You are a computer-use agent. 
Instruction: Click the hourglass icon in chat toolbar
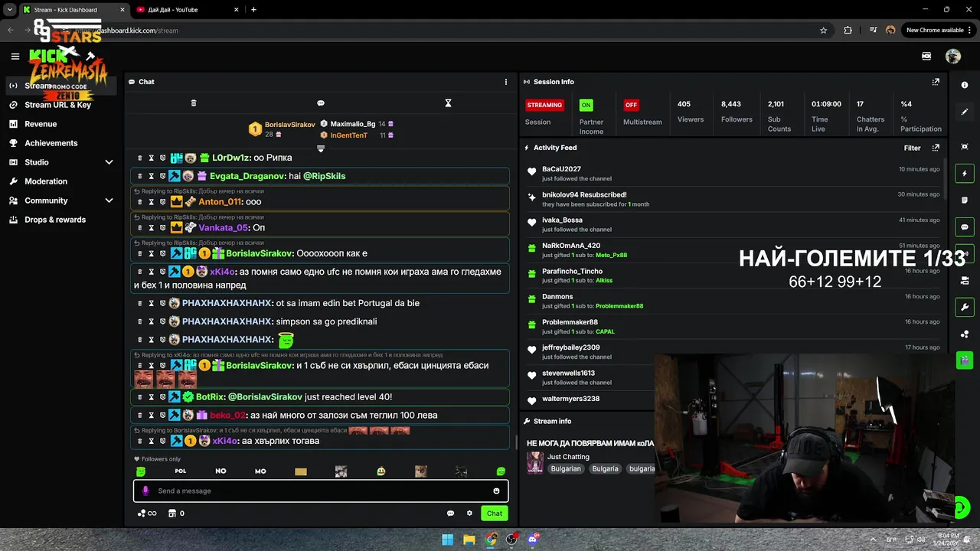pyautogui.click(x=449, y=103)
